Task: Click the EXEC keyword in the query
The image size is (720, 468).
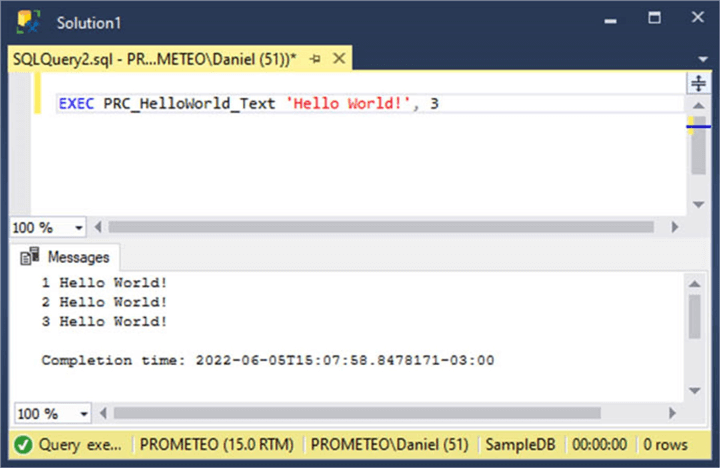Action: 76,104
